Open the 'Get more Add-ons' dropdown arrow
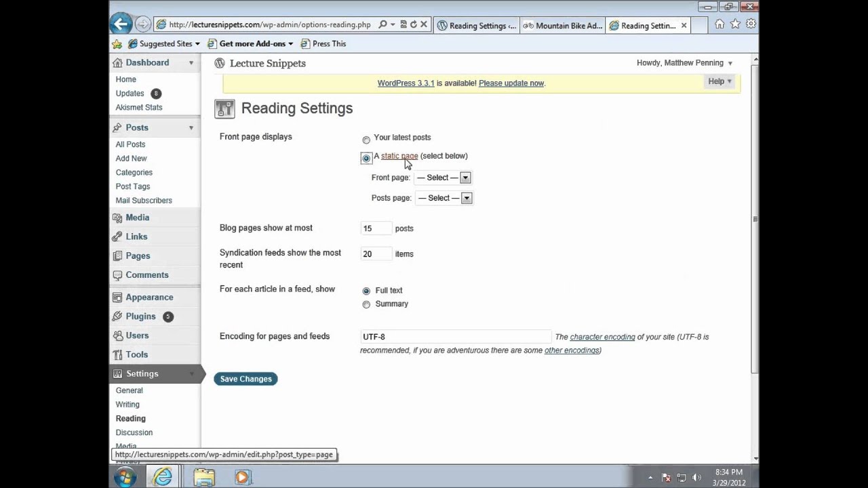The image size is (868, 488). (x=291, y=44)
